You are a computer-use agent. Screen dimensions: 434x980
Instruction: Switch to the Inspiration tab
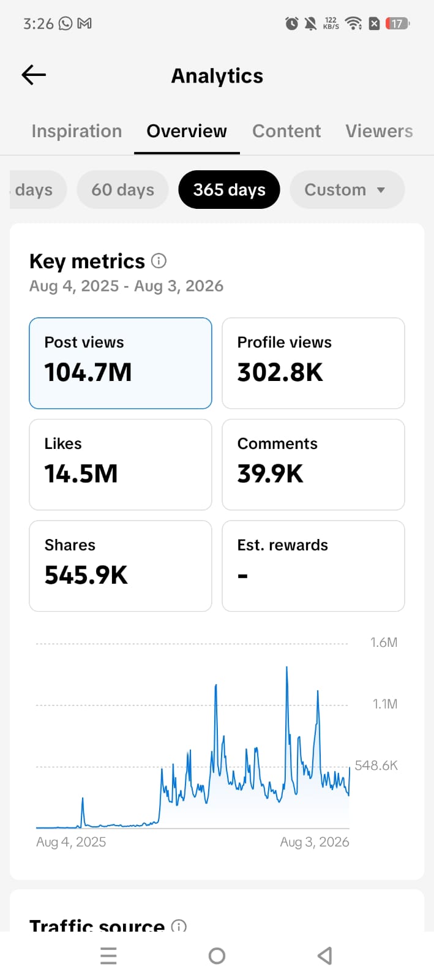click(x=77, y=131)
